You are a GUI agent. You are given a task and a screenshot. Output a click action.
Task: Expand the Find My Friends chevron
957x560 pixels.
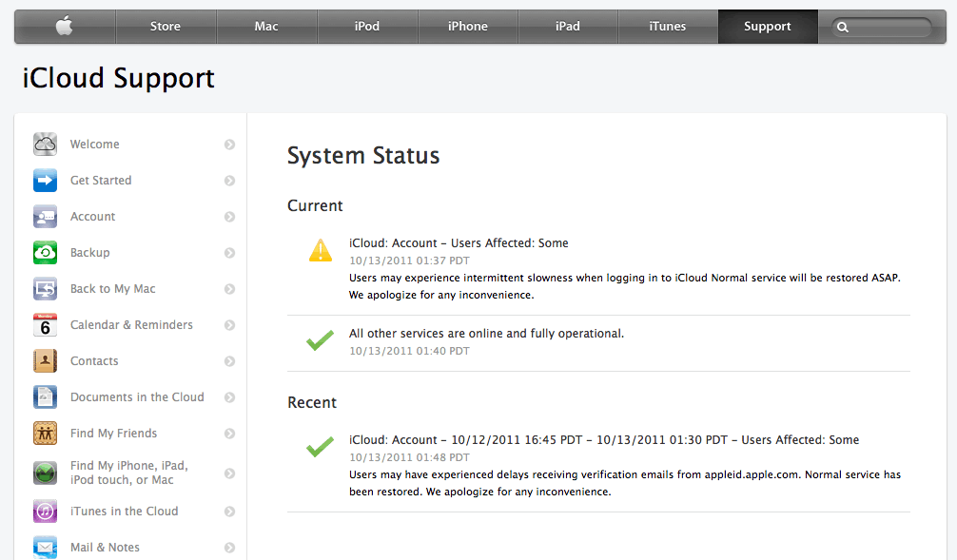[229, 434]
